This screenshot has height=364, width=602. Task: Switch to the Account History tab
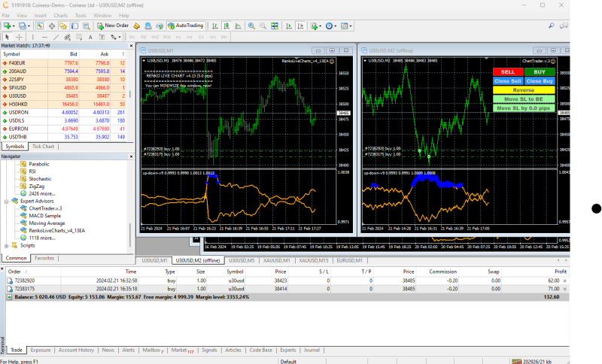(x=76, y=350)
